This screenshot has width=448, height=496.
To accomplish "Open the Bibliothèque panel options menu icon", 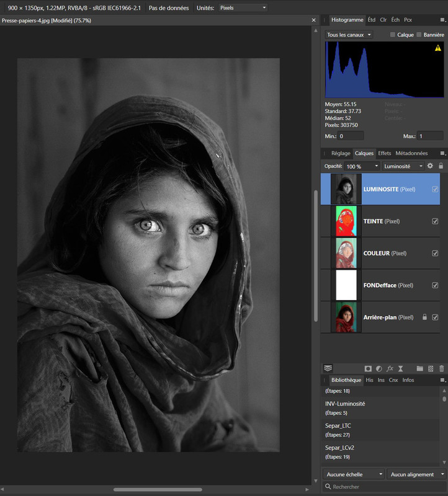I will [443, 380].
